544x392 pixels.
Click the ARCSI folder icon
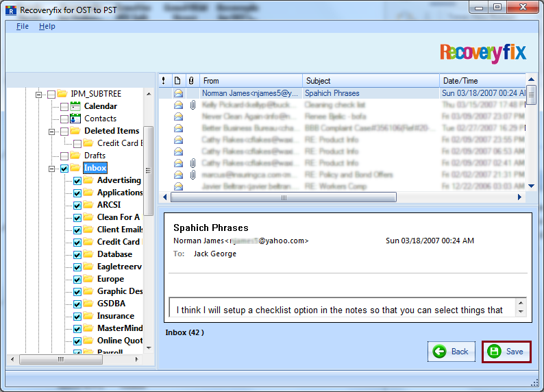88,205
